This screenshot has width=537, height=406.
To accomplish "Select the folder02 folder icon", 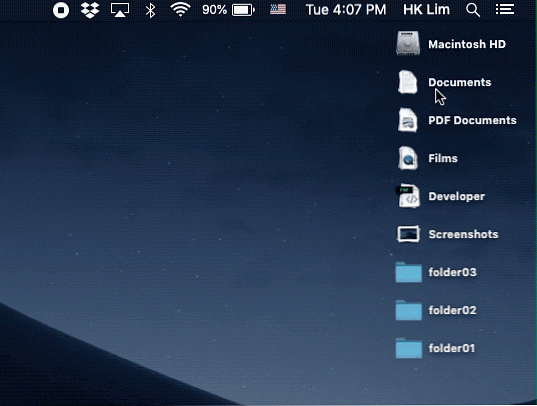I will [x=409, y=310].
